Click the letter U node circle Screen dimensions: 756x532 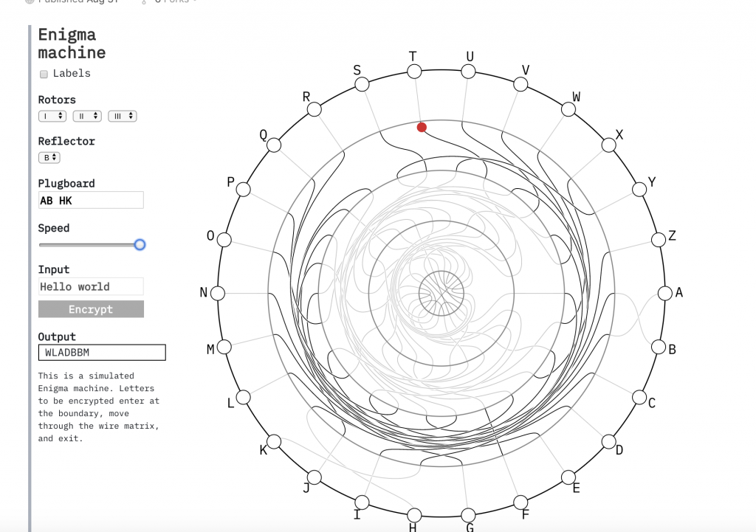(x=468, y=72)
